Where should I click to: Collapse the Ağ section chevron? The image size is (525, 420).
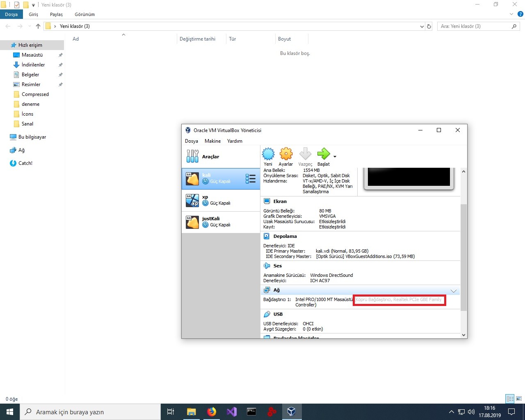click(454, 291)
